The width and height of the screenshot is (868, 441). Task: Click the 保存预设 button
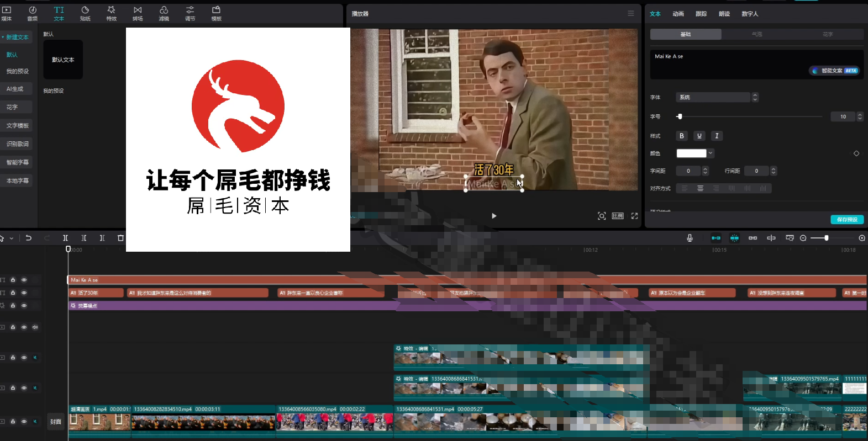pos(846,220)
